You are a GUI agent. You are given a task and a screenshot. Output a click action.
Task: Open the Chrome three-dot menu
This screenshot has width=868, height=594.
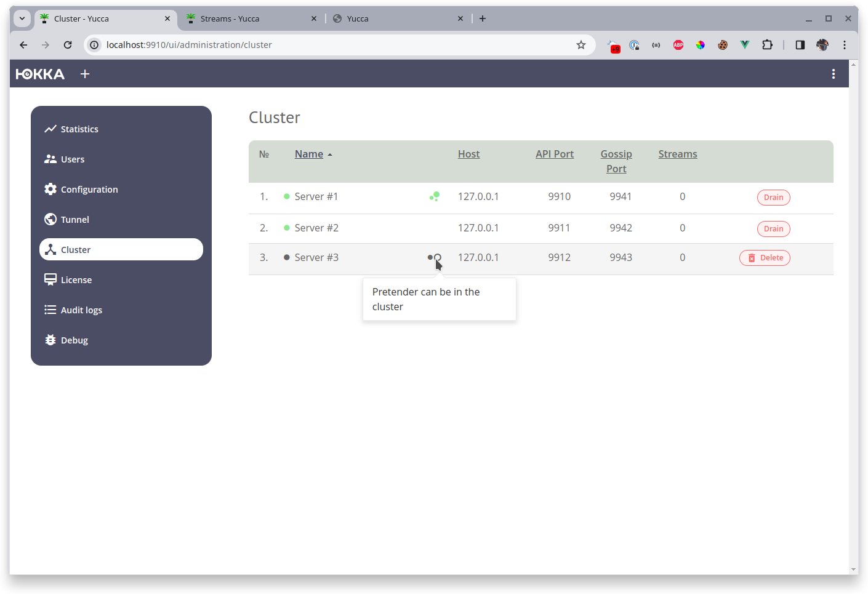[845, 45]
